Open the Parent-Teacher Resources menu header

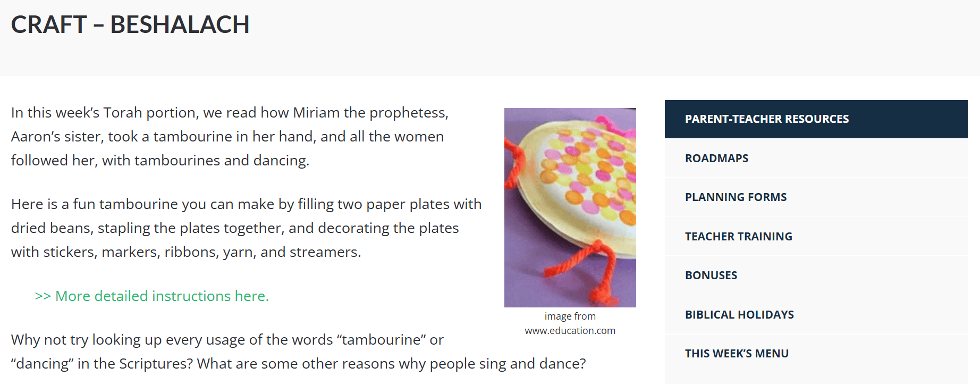[x=766, y=119]
